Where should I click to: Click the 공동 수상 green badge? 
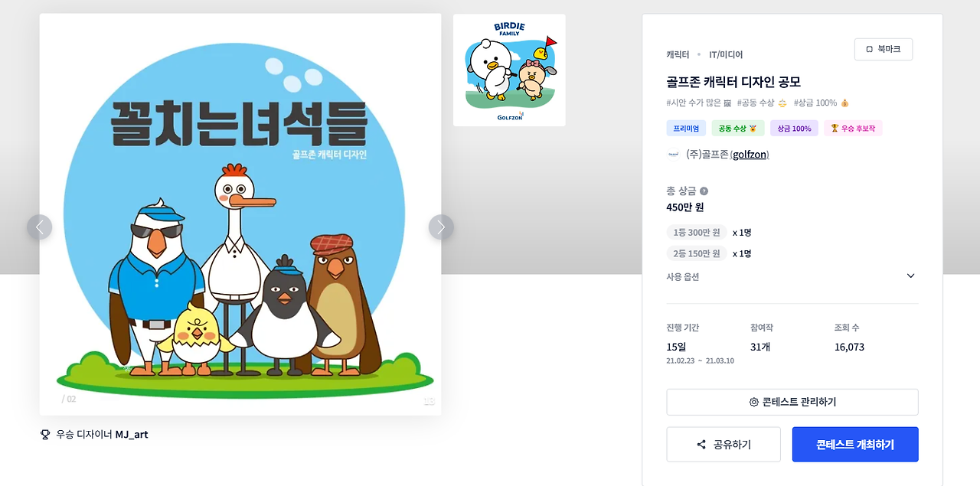point(738,129)
